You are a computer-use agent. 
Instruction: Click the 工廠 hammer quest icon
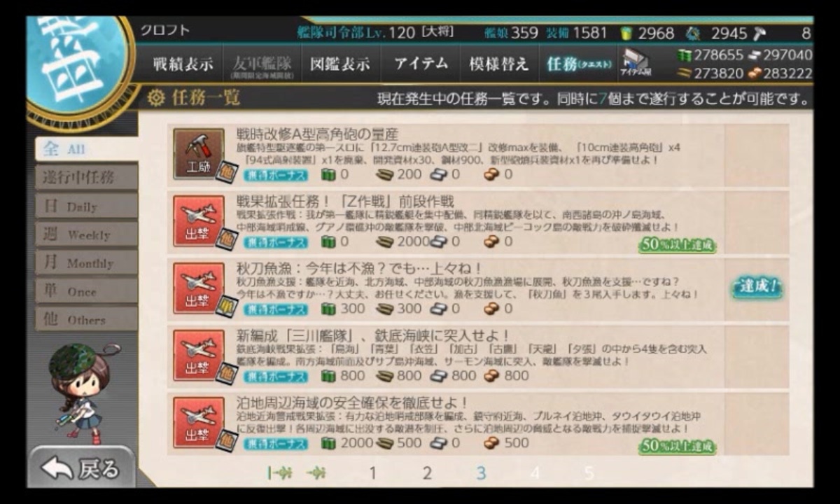[x=199, y=154]
